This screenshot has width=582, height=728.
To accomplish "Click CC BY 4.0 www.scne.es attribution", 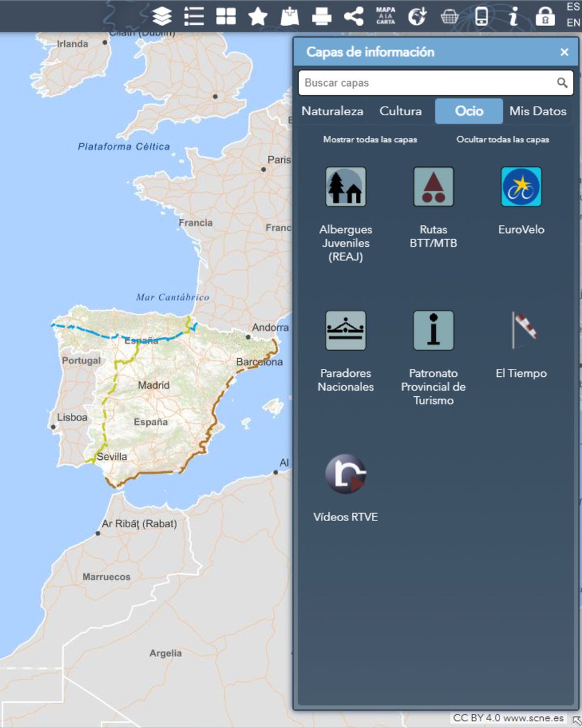I will tap(508, 718).
